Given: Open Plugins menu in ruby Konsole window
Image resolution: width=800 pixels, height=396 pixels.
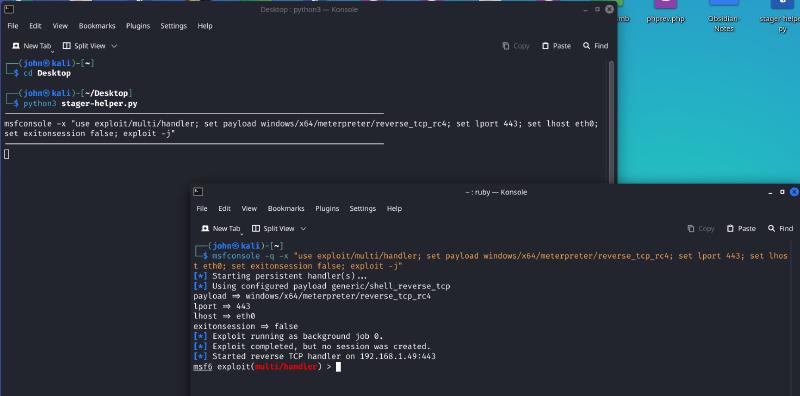Looking at the screenshot, I should [327, 209].
